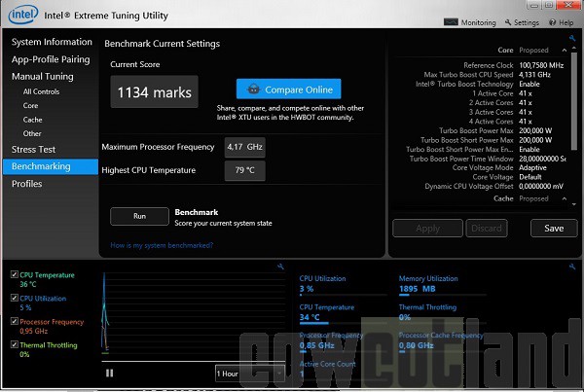Select Core under Manual Tuning
This screenshot has height=392, width=584.
(30, 106)
